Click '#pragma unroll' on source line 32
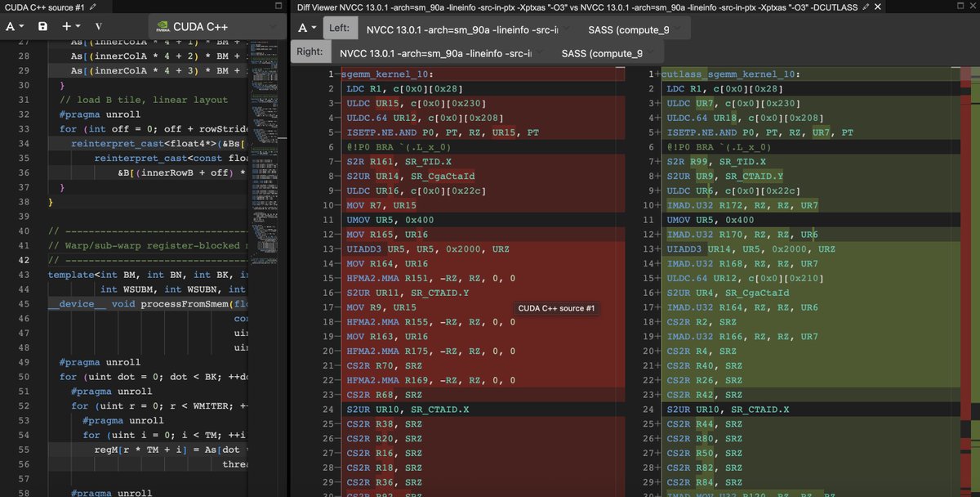This screenshot has width=980, height=497. tap(100, 114)
